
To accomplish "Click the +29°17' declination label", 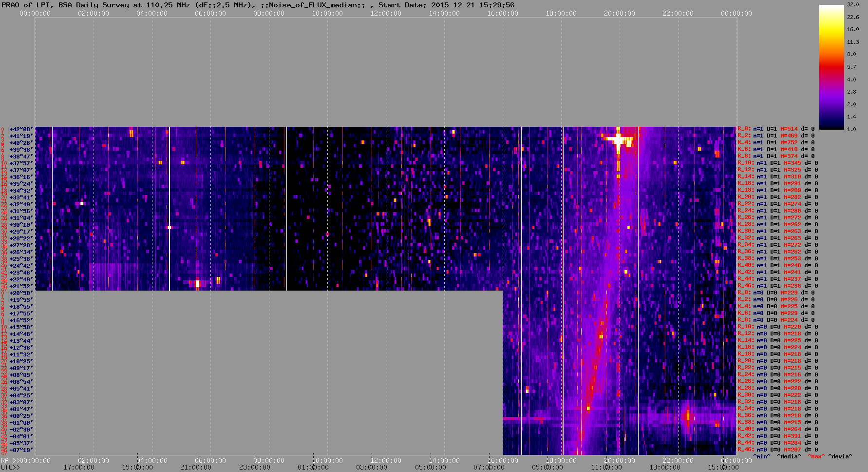I will point(21,232).
